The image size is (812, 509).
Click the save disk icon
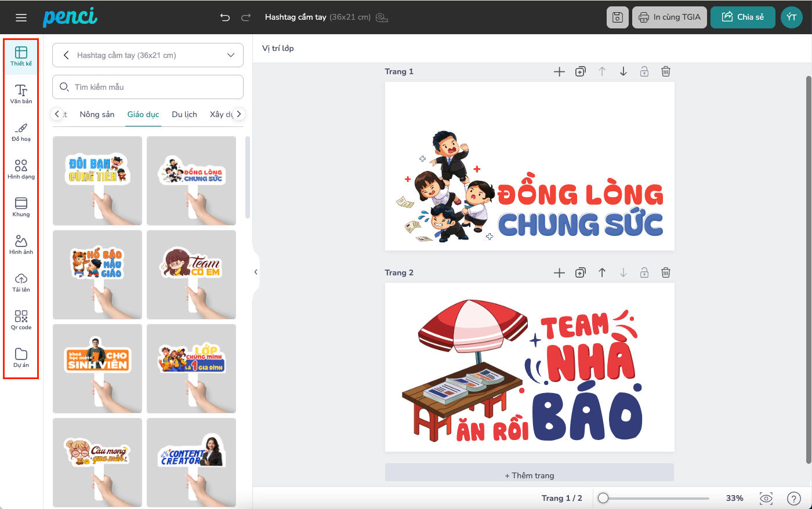[x=618, y=17]
